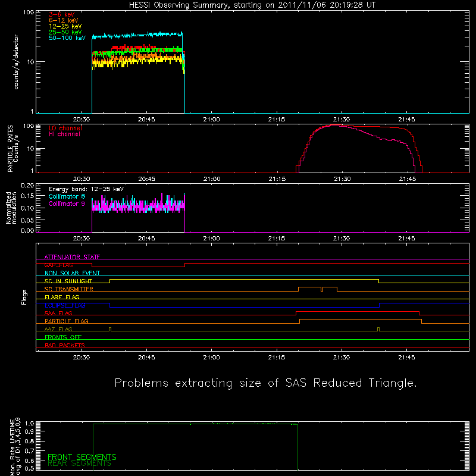Click the 'Normalized modulation' axis title

click(11, 208)
